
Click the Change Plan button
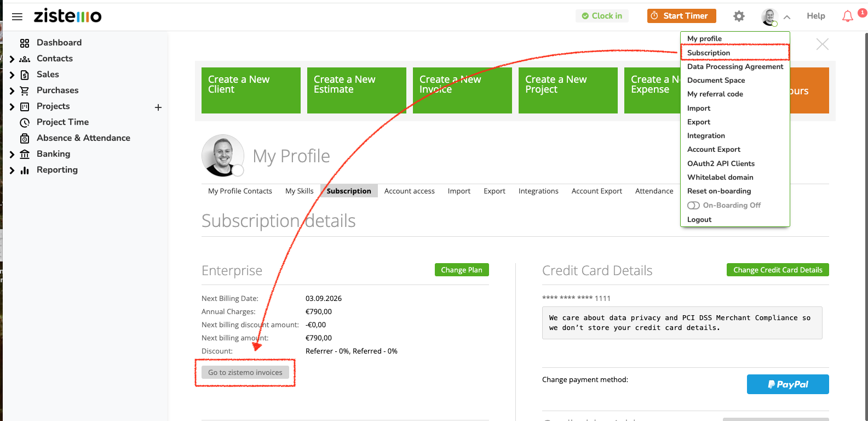tap(461, 270)
